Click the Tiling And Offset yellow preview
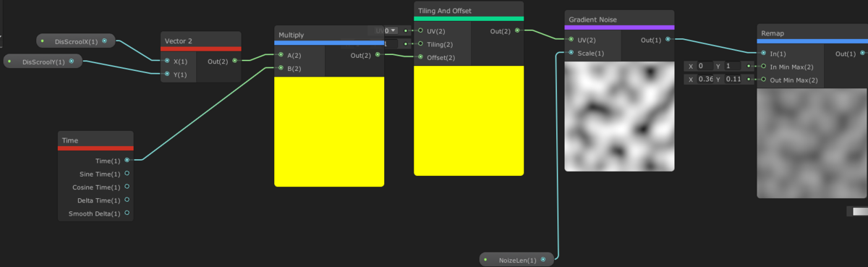The image size is (868, 267). click(469, 120)
